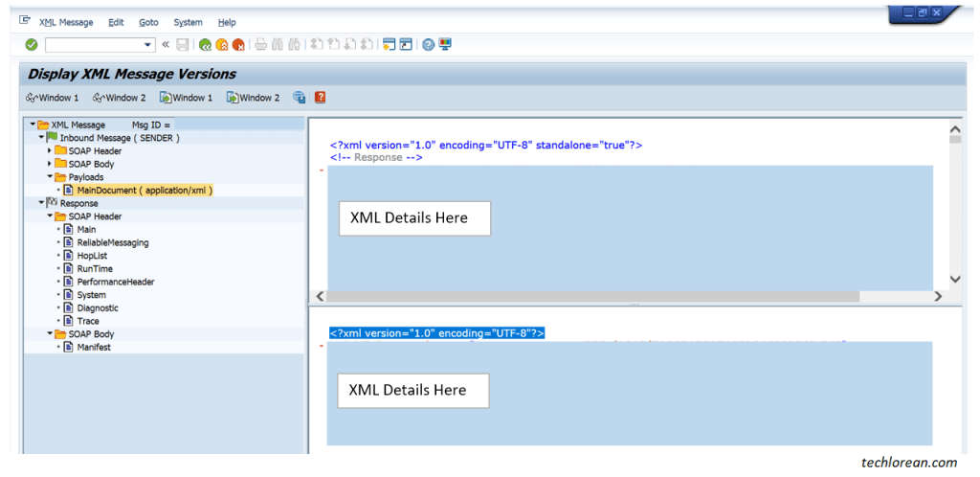Click the red Cancel icon
This screenshot has height=477, width=980.
[238, 44]
